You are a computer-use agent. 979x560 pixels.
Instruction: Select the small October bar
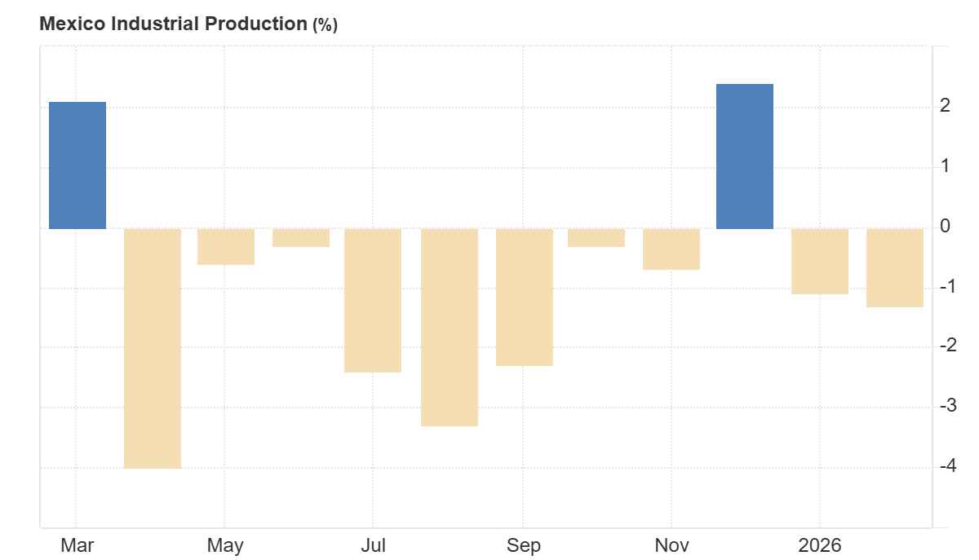[596, 238]
